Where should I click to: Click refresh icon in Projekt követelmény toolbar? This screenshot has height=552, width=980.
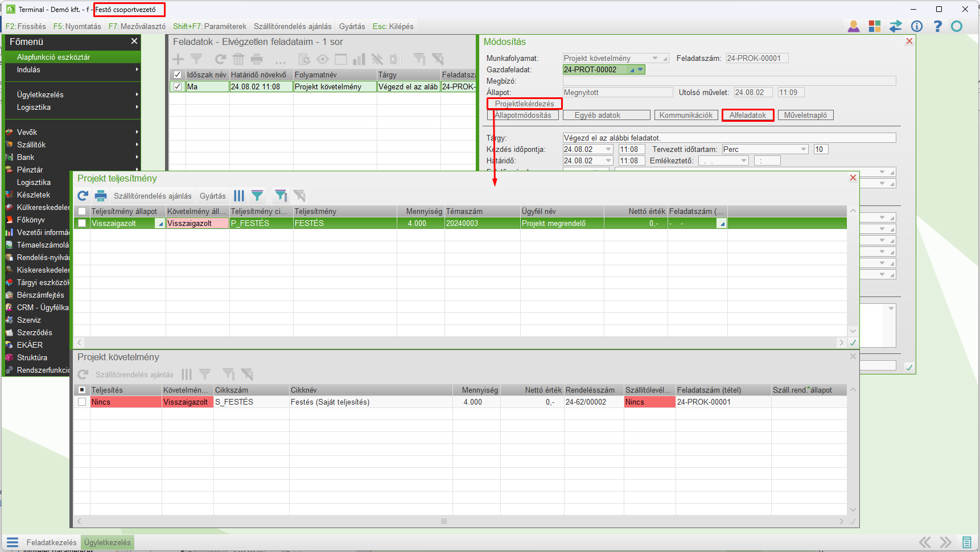(x=83, y=374)
